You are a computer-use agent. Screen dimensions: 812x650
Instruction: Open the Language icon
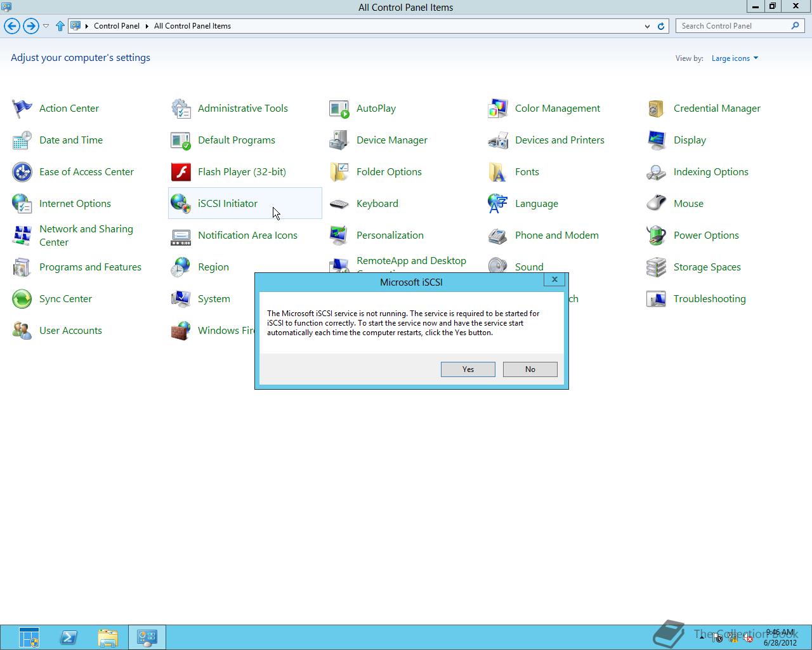click(x=498, y=204)
